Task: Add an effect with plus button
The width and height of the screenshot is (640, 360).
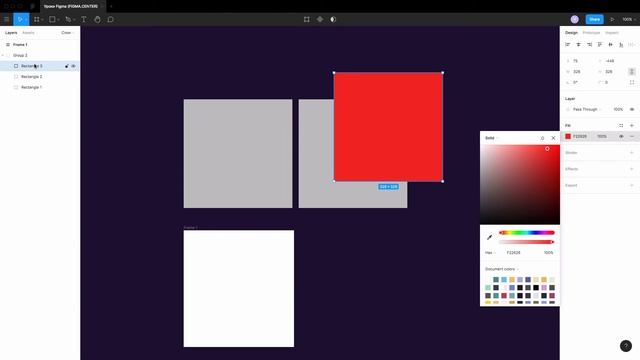Action: [x=632, y=169]
